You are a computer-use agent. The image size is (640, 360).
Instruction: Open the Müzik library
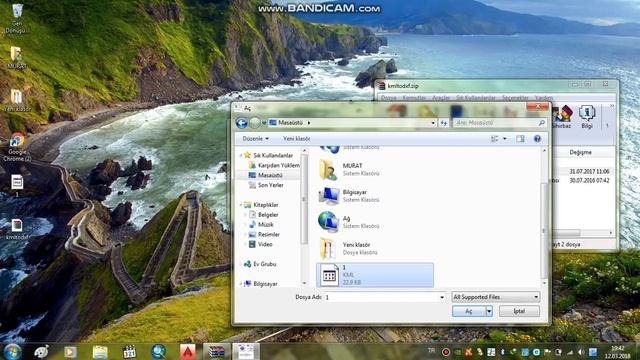265,224
